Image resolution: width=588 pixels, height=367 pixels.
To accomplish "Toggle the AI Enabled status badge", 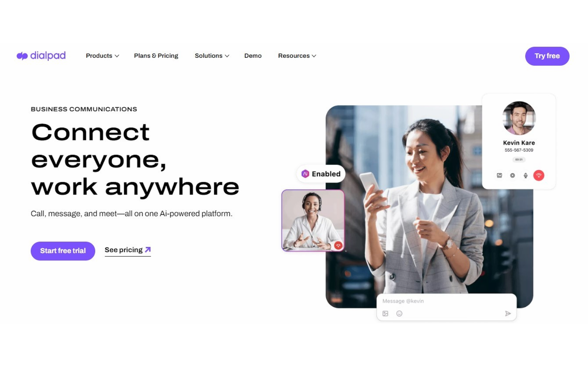I will pos(320,174).
